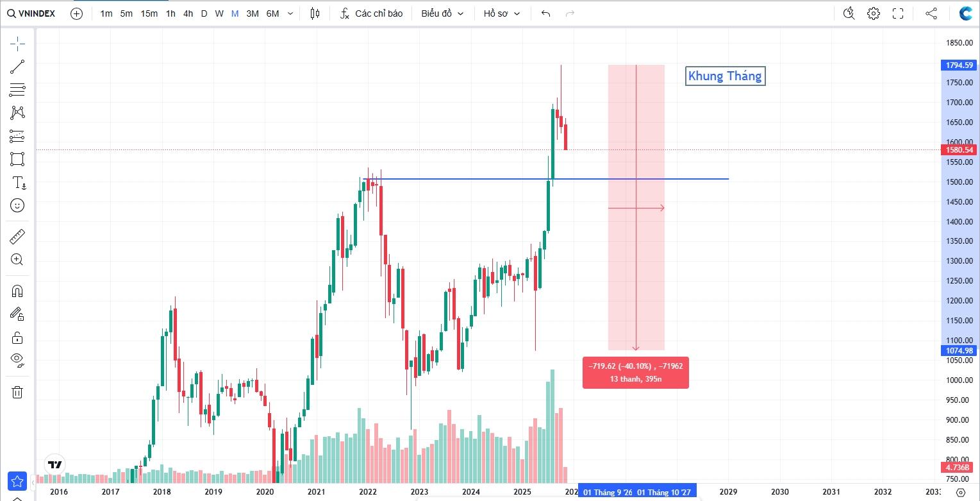Click the trash icon to remove drawings

click(17, 392)
